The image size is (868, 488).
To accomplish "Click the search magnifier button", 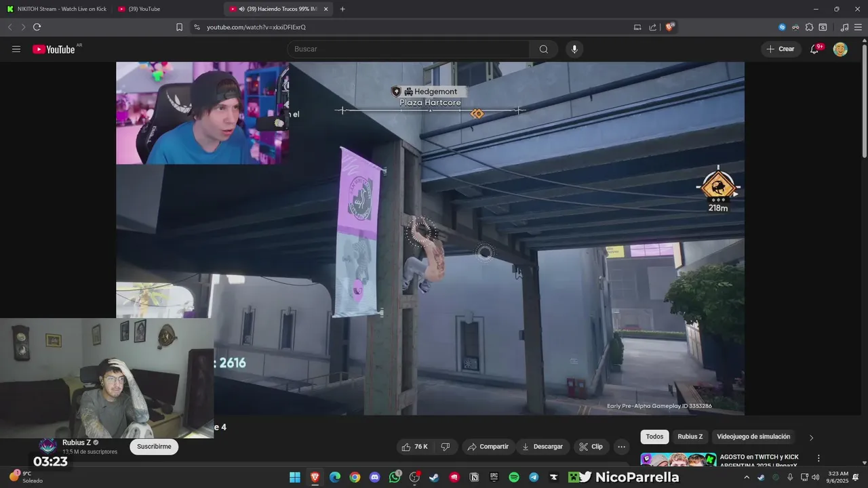I will click(x=544, y=49).
